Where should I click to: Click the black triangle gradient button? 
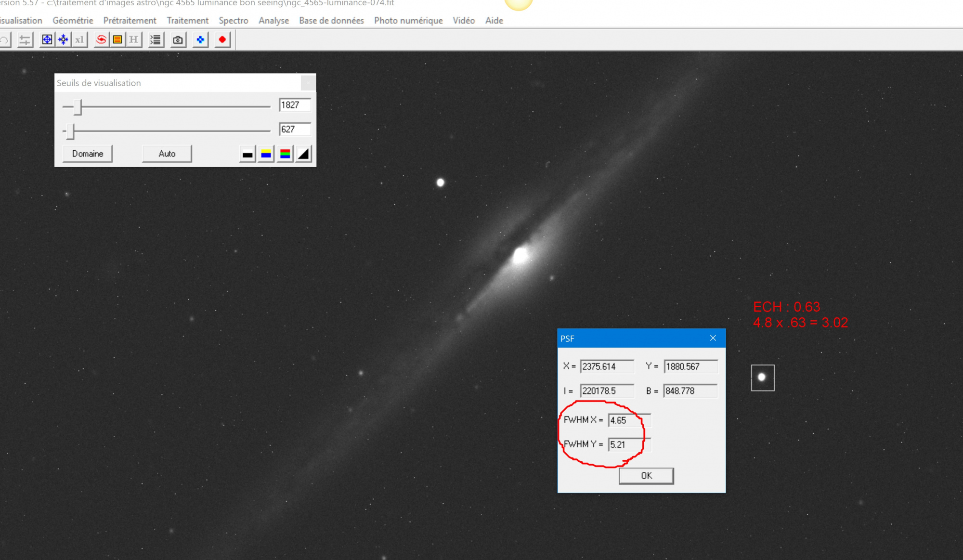(x=303, y=154)
